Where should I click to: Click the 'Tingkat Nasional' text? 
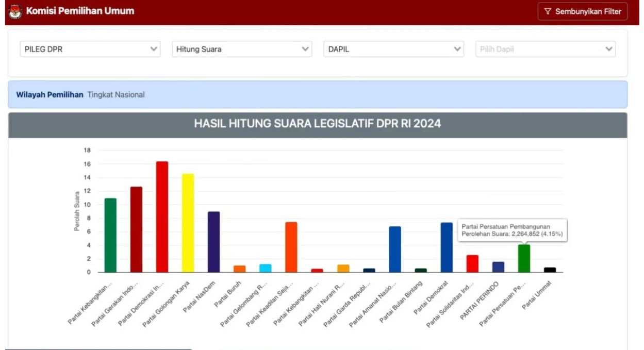pyautogui.click(x=116, y=95)
